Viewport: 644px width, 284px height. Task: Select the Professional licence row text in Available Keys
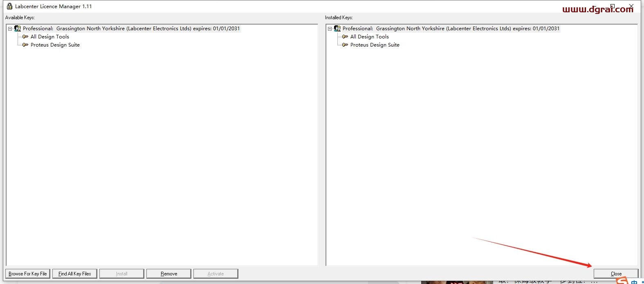click(131, 29)
